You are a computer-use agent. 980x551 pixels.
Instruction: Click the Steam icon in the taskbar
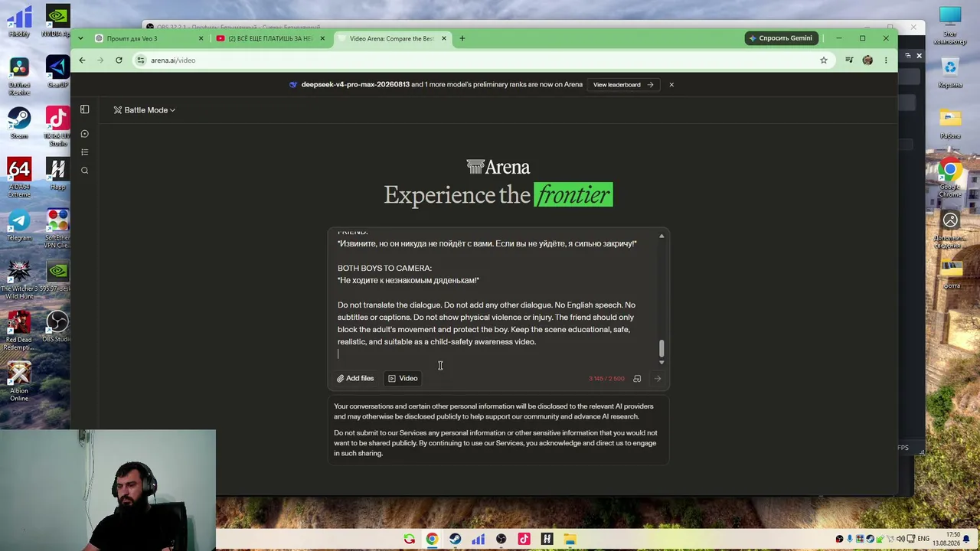[455, 539]
